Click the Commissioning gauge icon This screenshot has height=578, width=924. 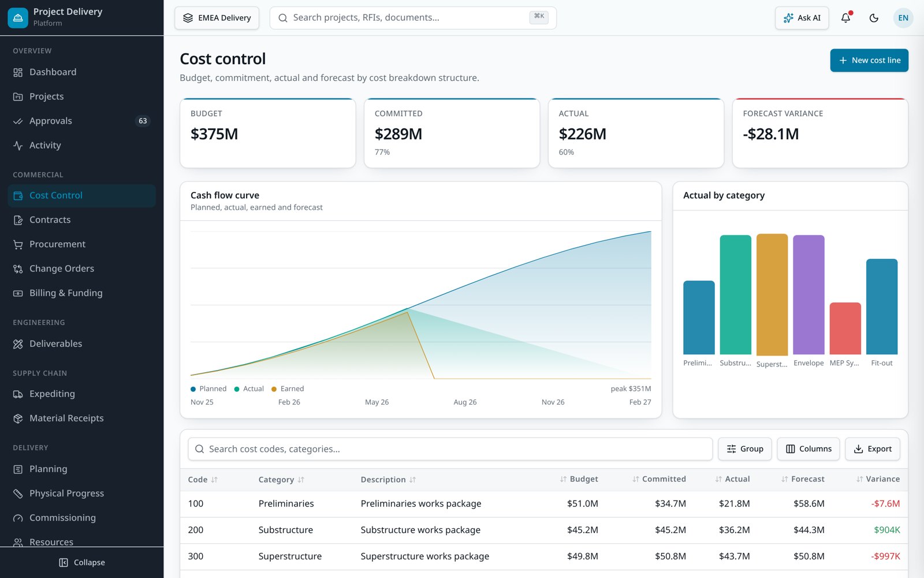18,518
